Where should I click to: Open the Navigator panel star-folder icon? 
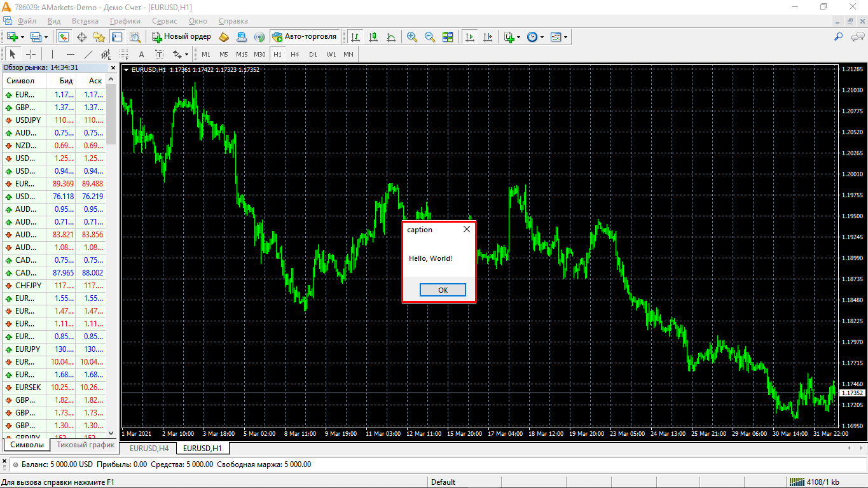pyautogui.click(x=99, y=37)
